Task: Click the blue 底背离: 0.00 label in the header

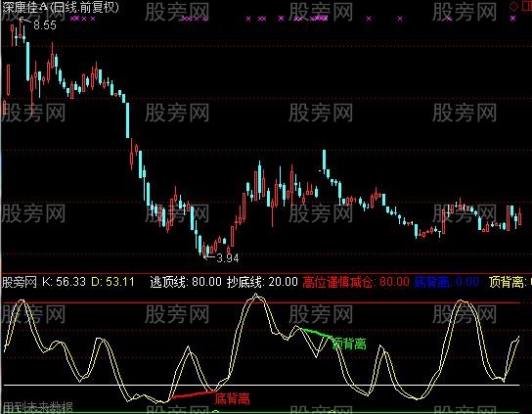Action: coord(447,282)
